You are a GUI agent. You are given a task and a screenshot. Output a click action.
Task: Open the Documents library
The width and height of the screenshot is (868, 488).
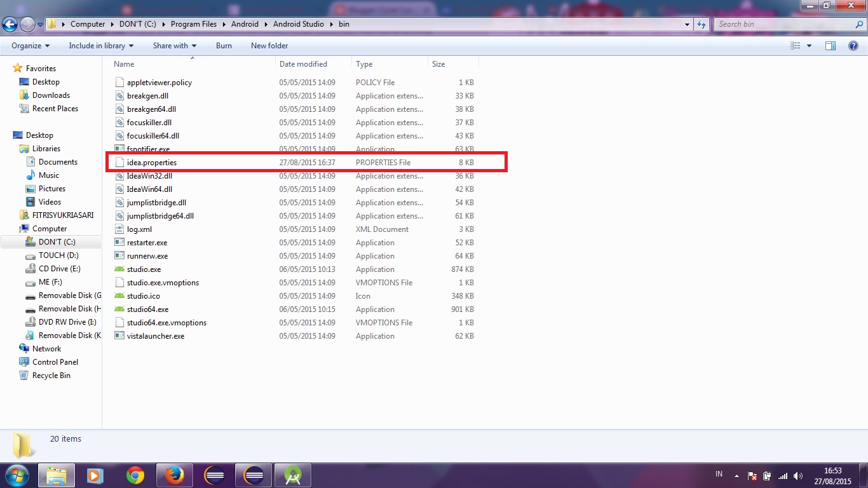(58, 162)
